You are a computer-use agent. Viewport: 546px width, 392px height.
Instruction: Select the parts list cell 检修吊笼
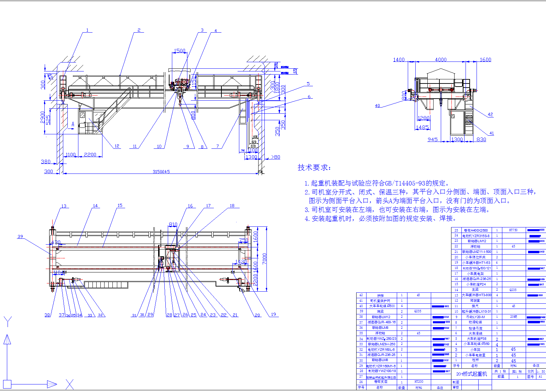click(475, 328)
